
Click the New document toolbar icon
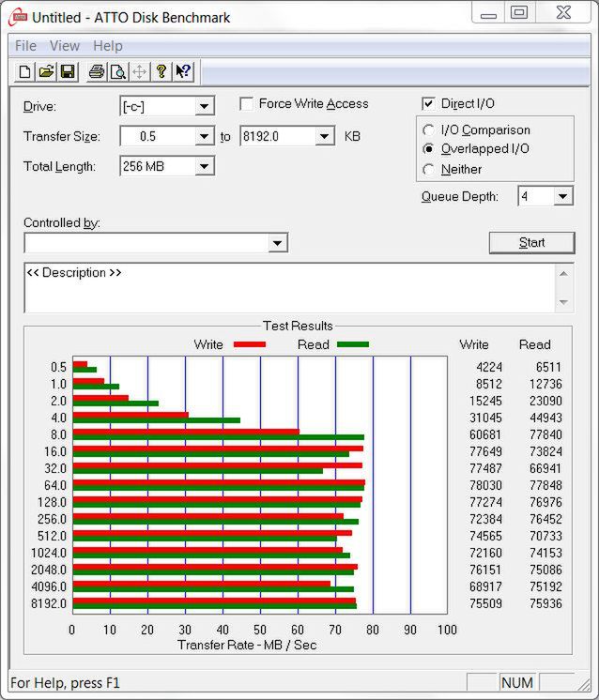tap(25, 71)
